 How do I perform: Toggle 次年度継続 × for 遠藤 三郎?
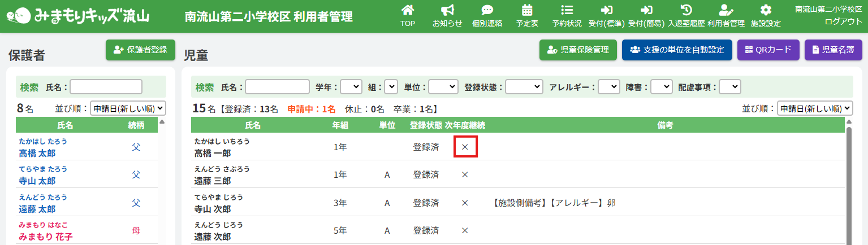(465, 174)
